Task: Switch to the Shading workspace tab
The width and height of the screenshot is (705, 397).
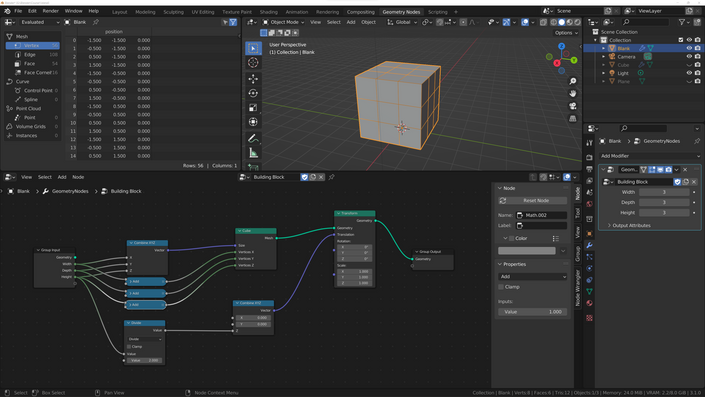Action: pos(268,12)
